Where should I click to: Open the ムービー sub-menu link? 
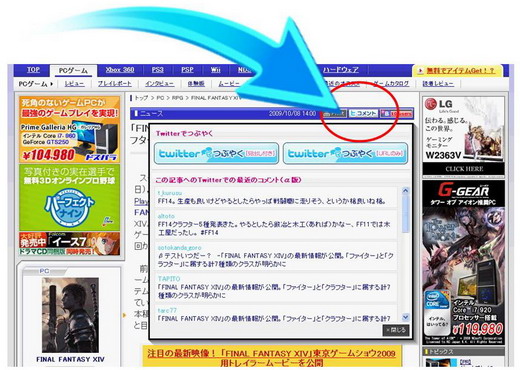tap(229, 84)
